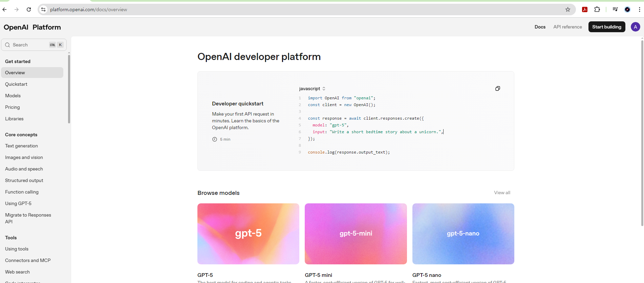Click the Core concepts section heading
This screenshot has height=283, width=644.
click(x=21, y=135)
